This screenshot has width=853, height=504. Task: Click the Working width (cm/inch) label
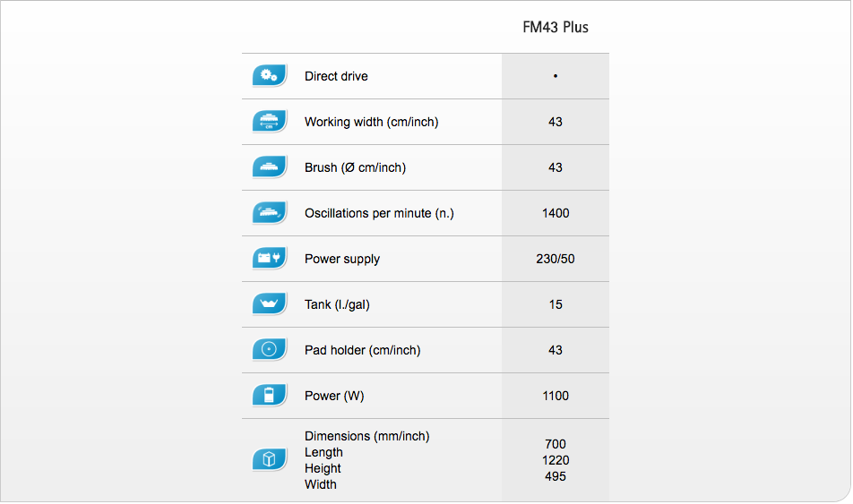pos(372,122)
